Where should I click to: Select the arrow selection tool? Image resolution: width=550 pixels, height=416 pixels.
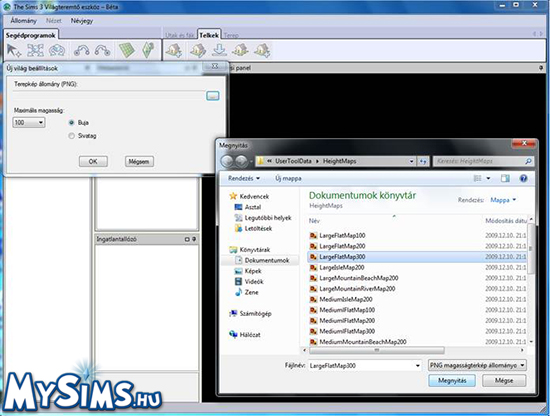(14, 51)
